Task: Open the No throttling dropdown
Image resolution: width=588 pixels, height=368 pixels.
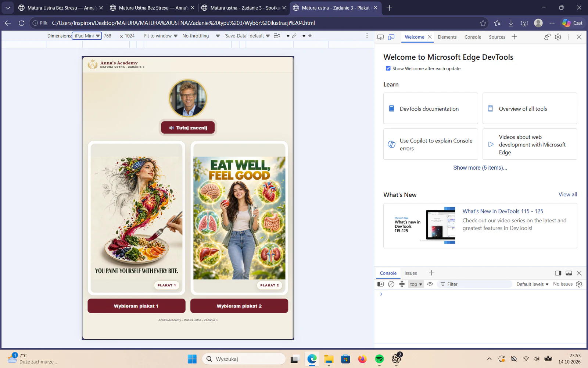Action: [x=201, y=36]
